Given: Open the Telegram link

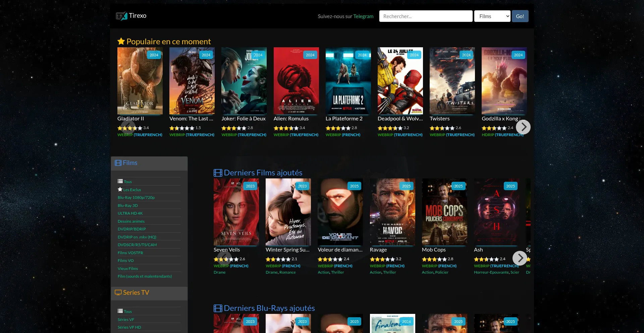Looking at the screenshot, I should 363,16.
